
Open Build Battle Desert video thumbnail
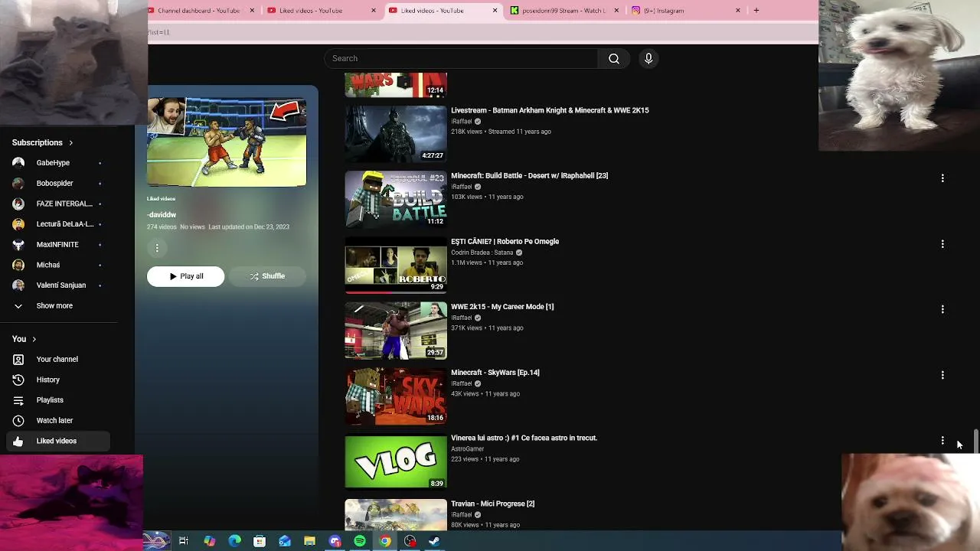(396, 199)
